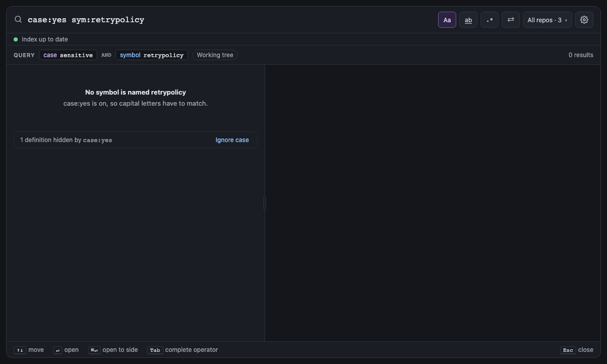The height and width of the screenshot is (364, 607).
Task: Click the '0 results' count
Action: [581, 55]
